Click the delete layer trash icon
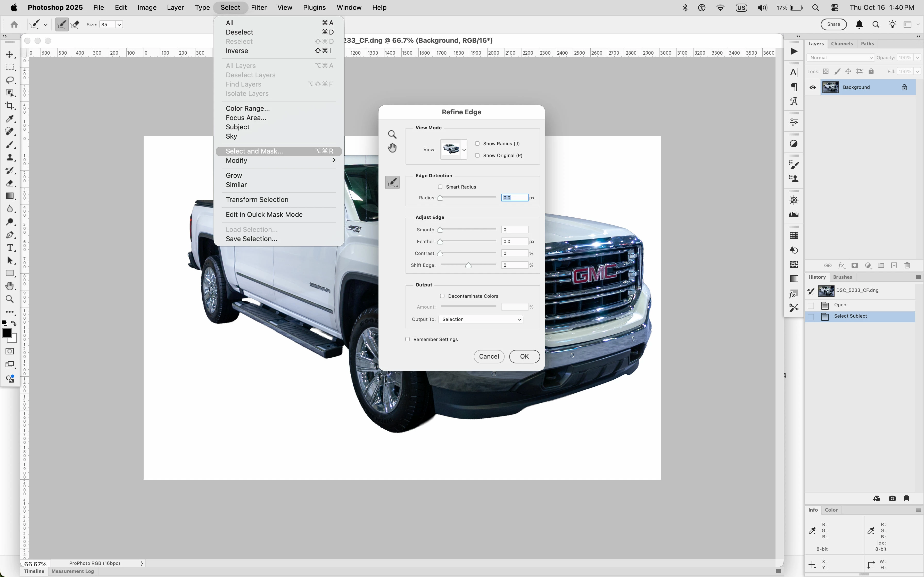 point(907,265)
